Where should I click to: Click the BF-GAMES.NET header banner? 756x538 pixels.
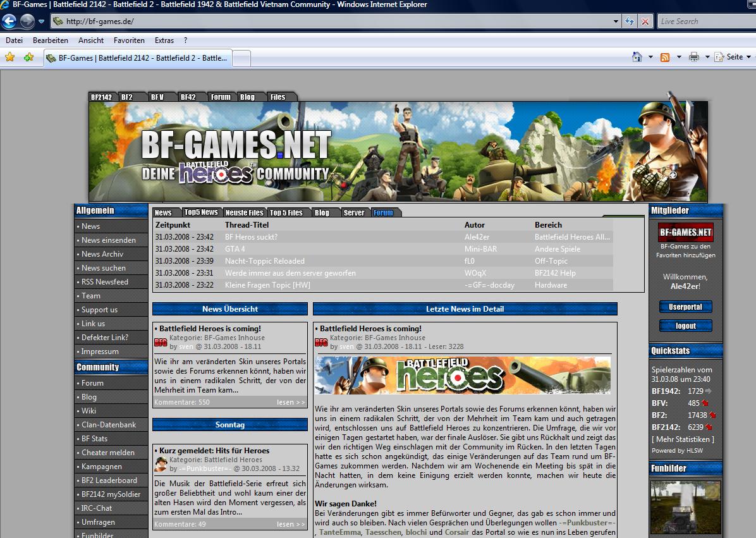(398, 151)
